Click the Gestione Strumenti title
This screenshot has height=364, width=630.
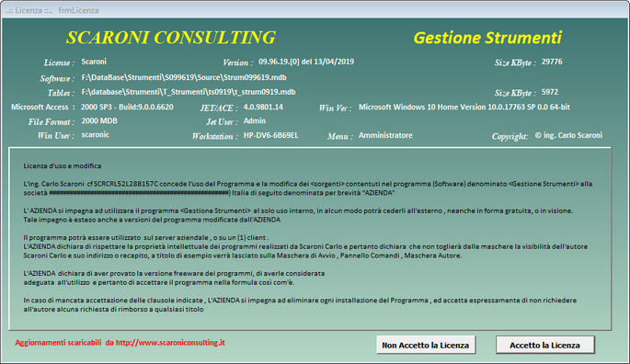click(487, 38)
